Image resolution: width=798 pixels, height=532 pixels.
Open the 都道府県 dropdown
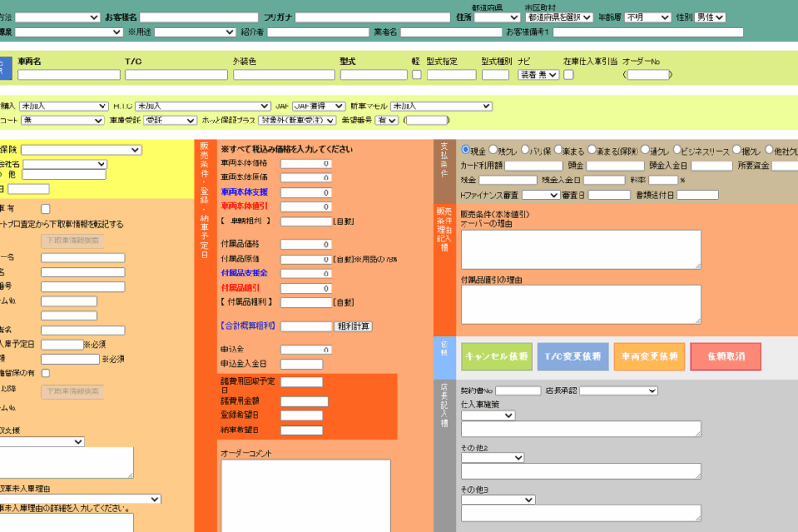point(497,17)
